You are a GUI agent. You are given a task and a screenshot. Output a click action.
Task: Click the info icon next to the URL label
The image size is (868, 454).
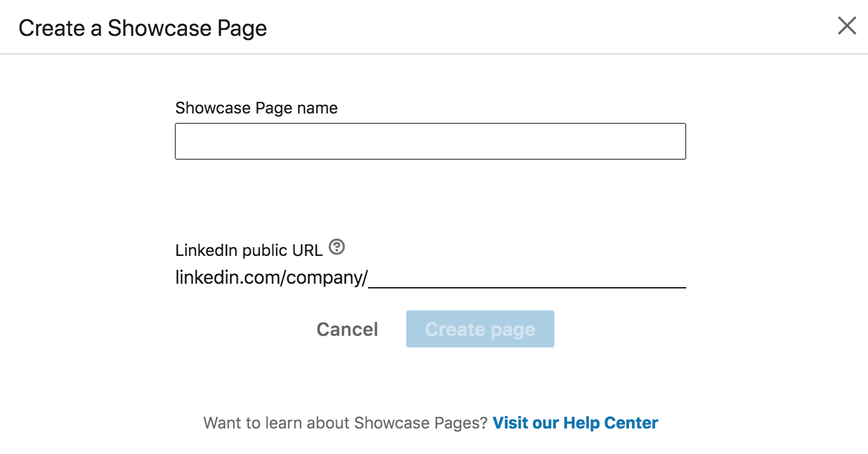click(x=336, y=248)
